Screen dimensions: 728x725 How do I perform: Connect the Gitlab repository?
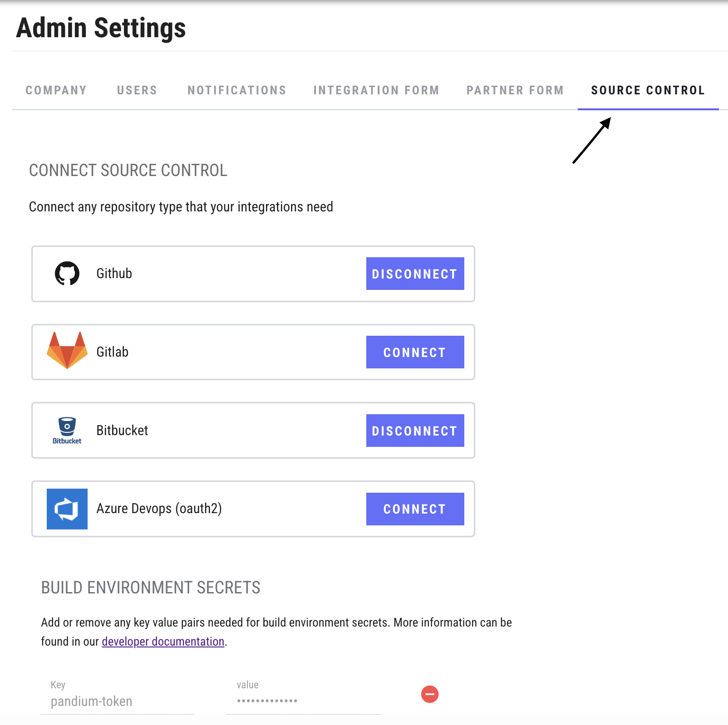(x=415, y=352)
